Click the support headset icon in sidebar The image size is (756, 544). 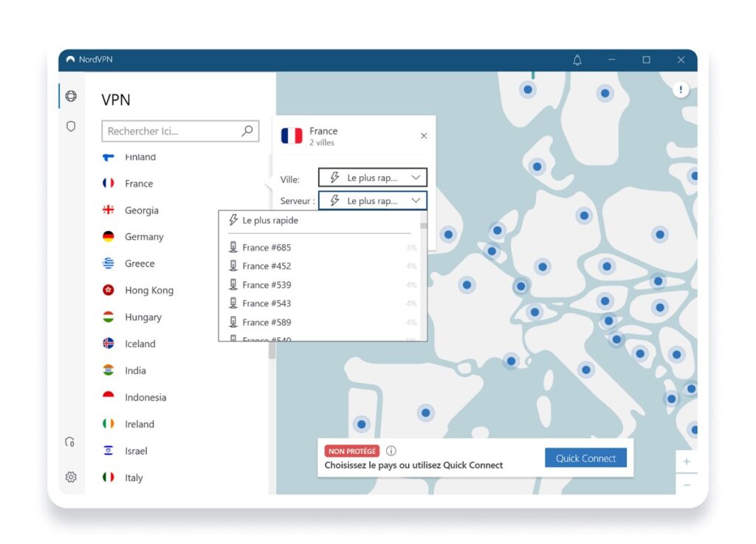point(70,441)
